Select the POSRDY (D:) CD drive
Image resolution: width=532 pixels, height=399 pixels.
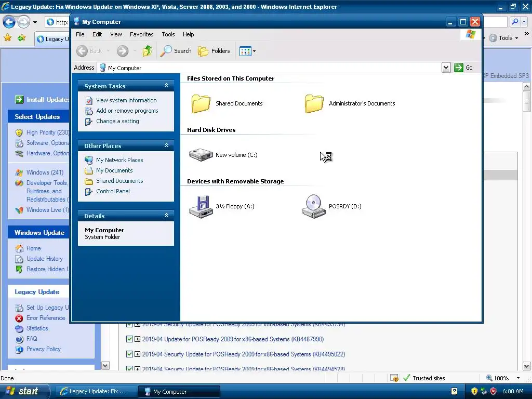[x=331, y=206]
